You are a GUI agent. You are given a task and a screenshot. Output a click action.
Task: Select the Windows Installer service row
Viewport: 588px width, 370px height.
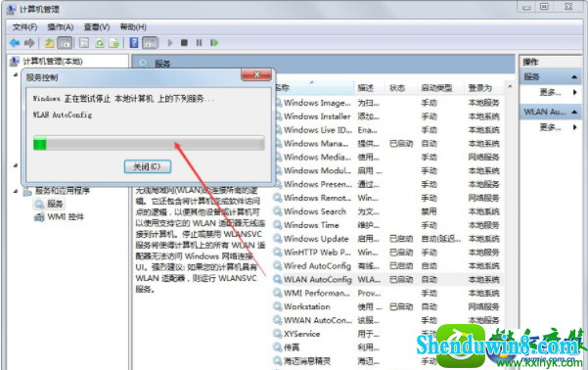388,116
